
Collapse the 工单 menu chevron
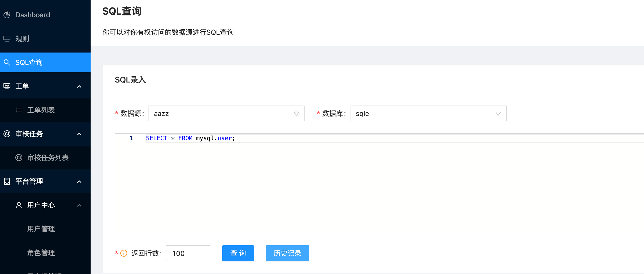pyautogui.click(x=79, y=86)
